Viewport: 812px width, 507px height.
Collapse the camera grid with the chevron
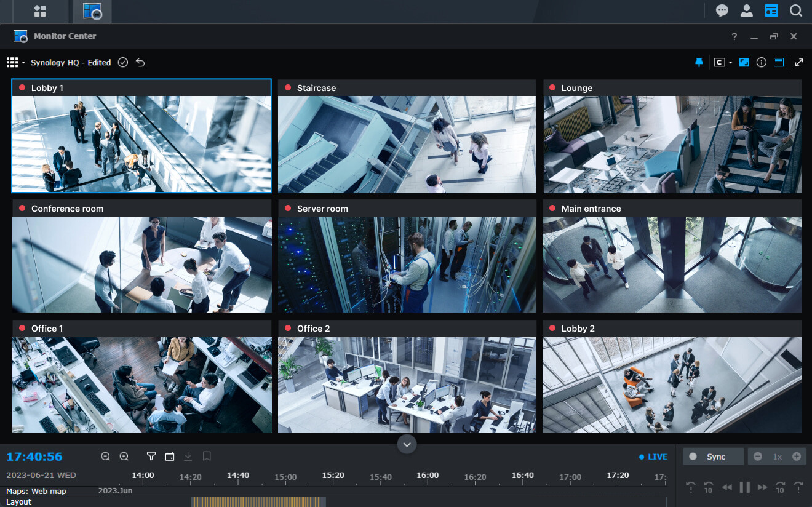pos(406,444)
